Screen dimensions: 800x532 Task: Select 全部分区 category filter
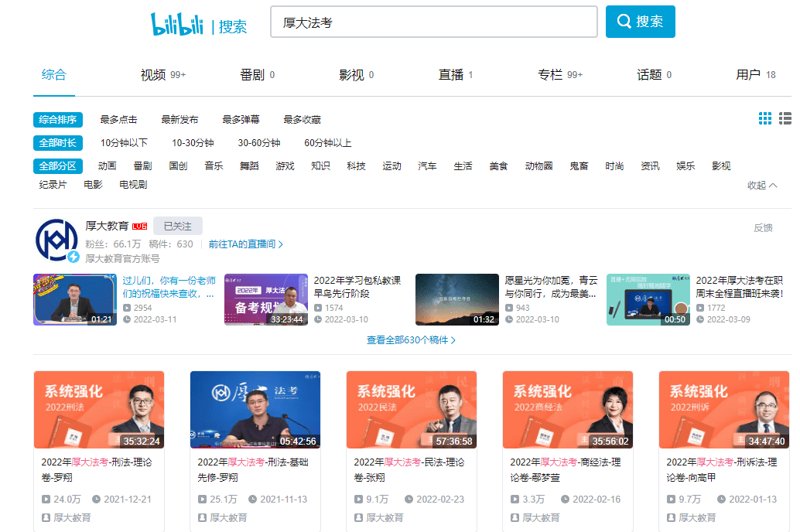(58, 166)
